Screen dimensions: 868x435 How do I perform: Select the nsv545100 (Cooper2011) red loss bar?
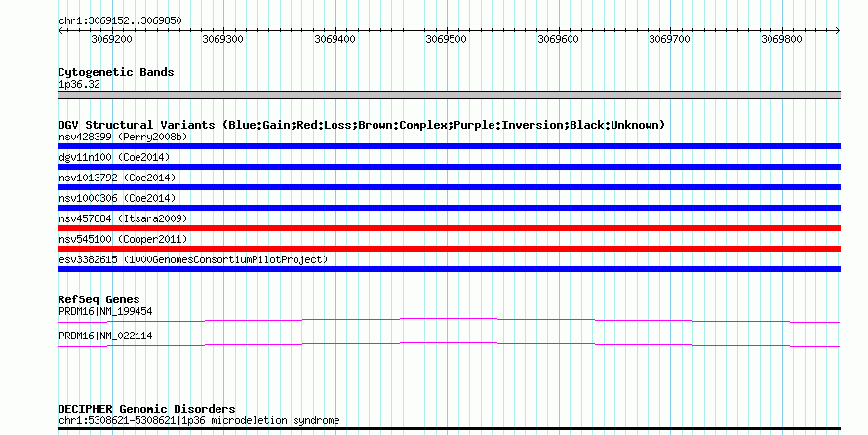[x=449, y=249]
